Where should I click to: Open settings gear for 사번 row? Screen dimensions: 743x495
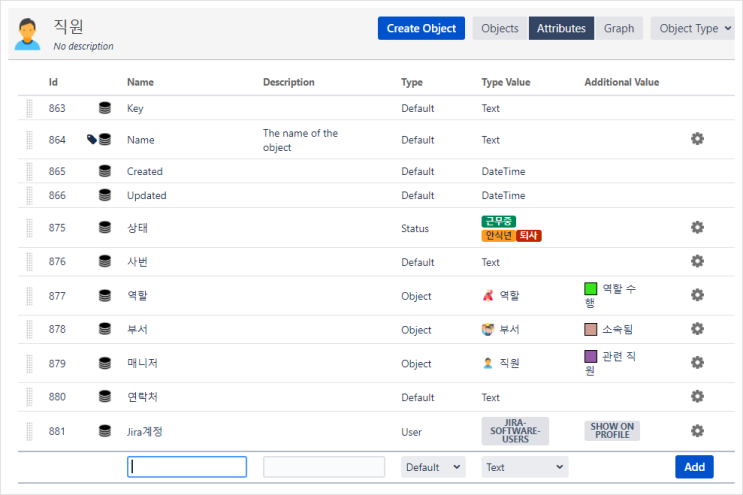(697, 261)
